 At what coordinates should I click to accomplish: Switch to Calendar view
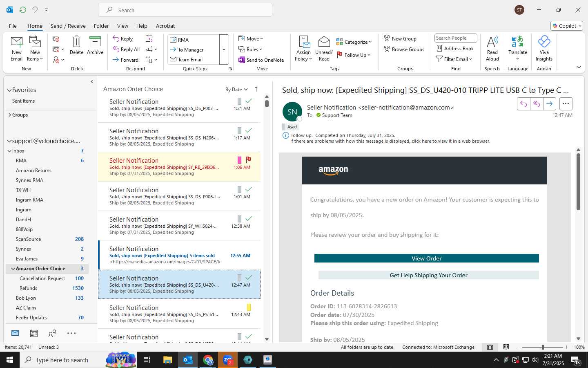[x=34, y=333]
